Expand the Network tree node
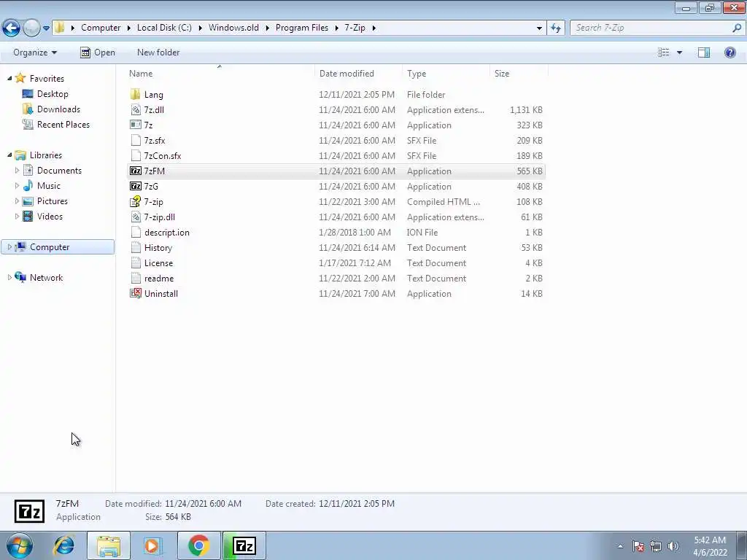 coord(9,277)
